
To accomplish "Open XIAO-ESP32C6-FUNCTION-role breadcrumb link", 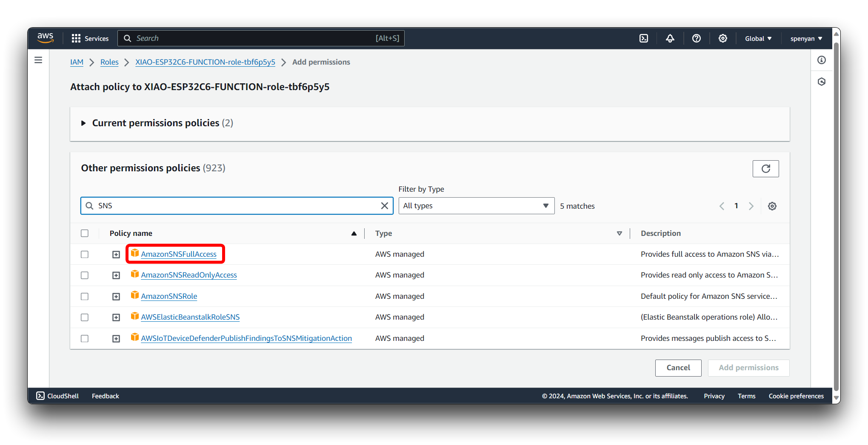I will (205, 62).
